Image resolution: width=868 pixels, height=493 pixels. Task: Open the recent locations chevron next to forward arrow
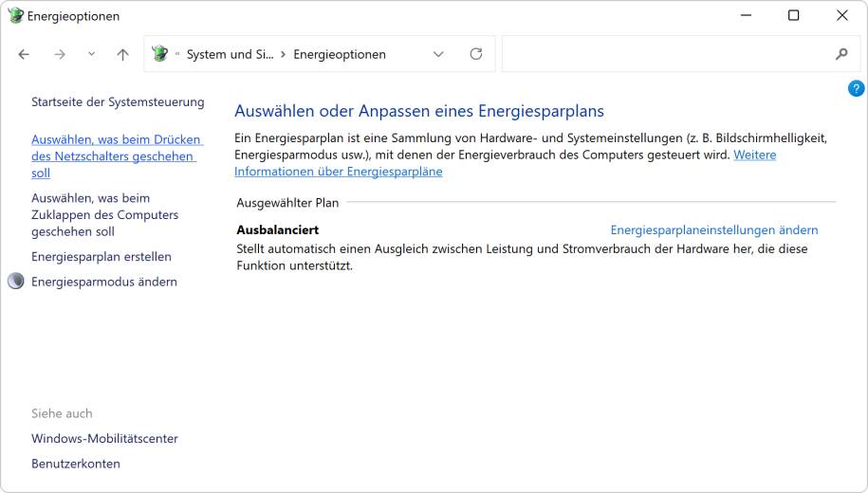(91, 54)
